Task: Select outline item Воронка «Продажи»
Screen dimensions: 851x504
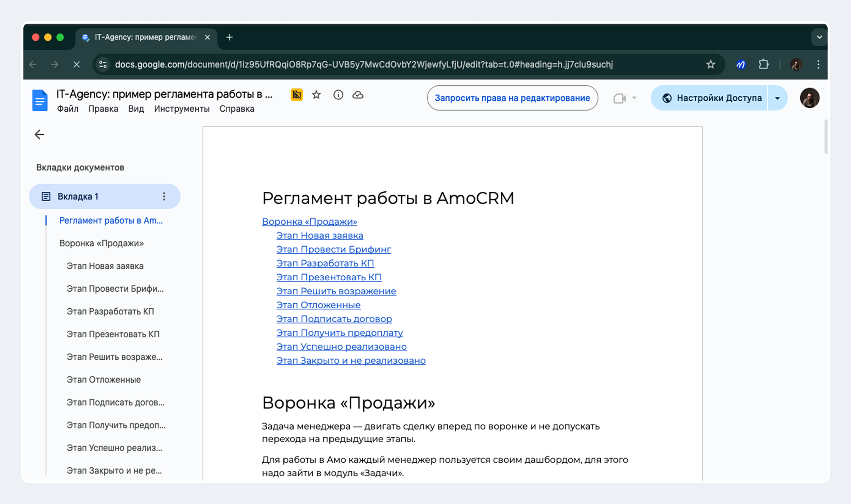Action: point(101,243)
